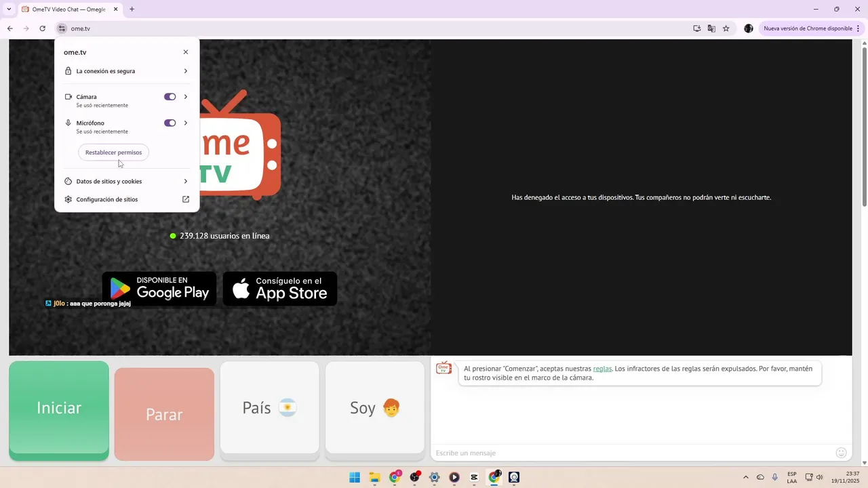Viewport: 868px width, 488px height.
Task: Expand the Cámara permission chevron
Action: pyautogui.click(x=186, y=97)
